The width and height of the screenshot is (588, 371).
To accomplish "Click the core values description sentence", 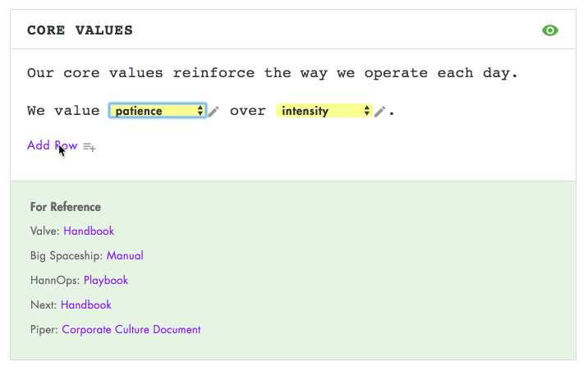I will (x=273, y=73).
